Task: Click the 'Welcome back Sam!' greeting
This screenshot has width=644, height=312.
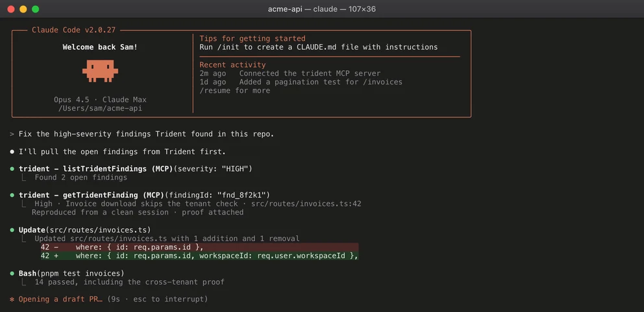Action: (100, 47)
